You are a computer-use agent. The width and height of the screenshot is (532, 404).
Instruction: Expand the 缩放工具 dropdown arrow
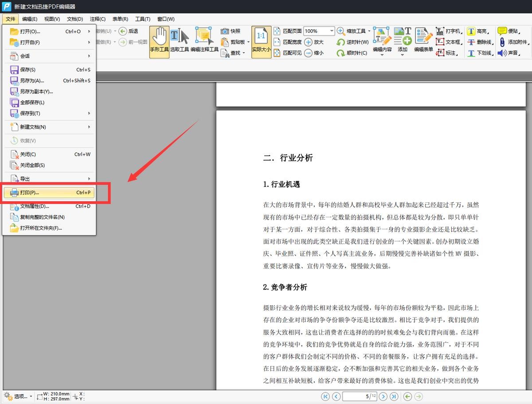tap(369, 31)
